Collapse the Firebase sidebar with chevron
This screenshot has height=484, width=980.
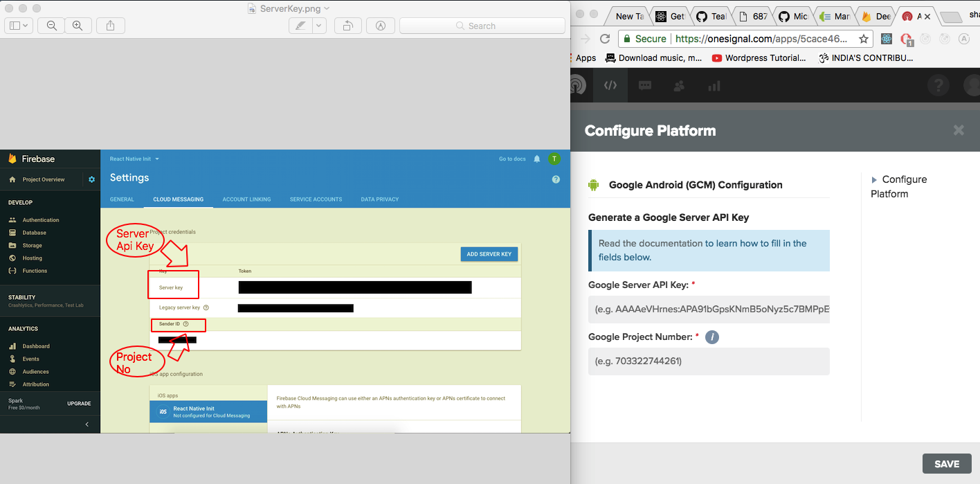87,424
